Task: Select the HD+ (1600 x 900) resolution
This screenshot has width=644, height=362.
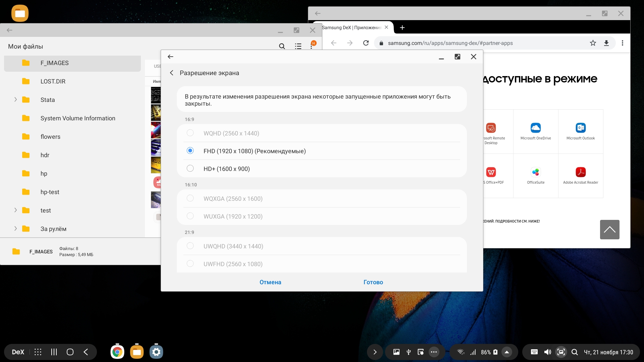Action: [x=190, y=169]
